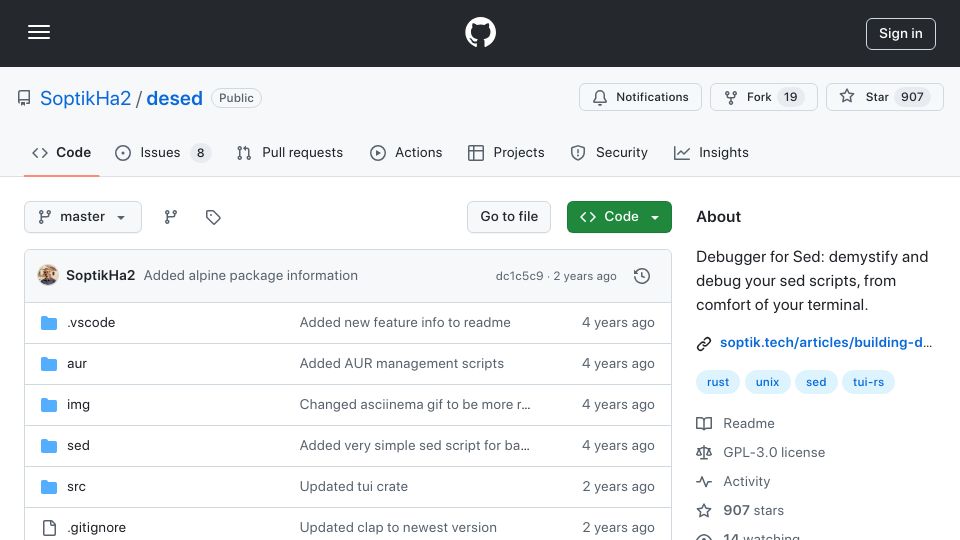This screenshot has height=540, width=960.
Task: View commit history via clock icon
Action: pos(642,276)
